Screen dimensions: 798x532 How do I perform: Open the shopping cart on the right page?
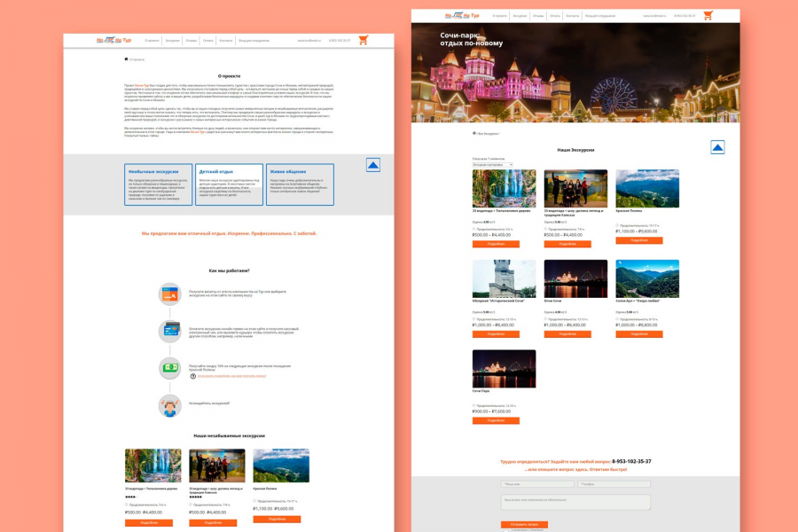click(x=708, y=15)
